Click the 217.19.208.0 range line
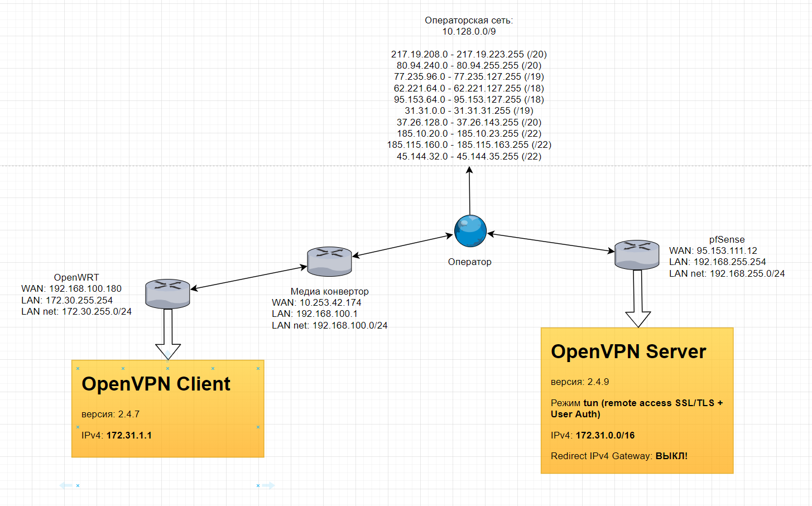Image resolution: width=812 pixels, height=506 pixels. point(469,54)
